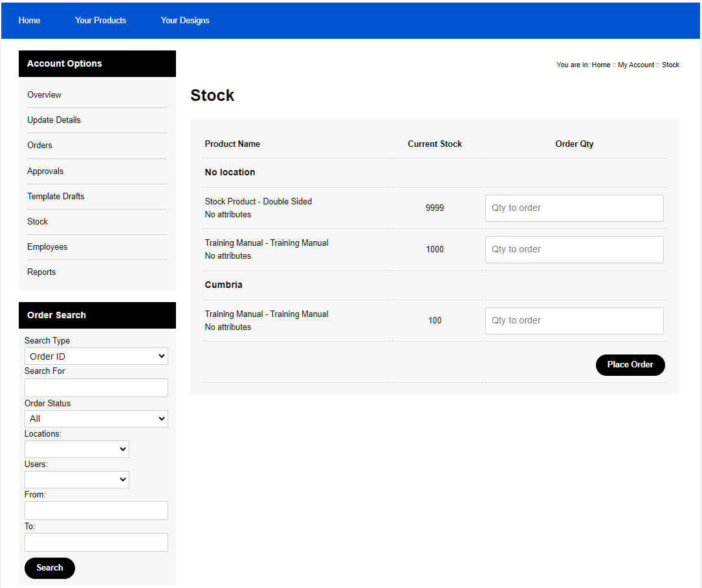Expand the Search Type dropdown
The width and height of the screenshot is (702, 588).
96,356
